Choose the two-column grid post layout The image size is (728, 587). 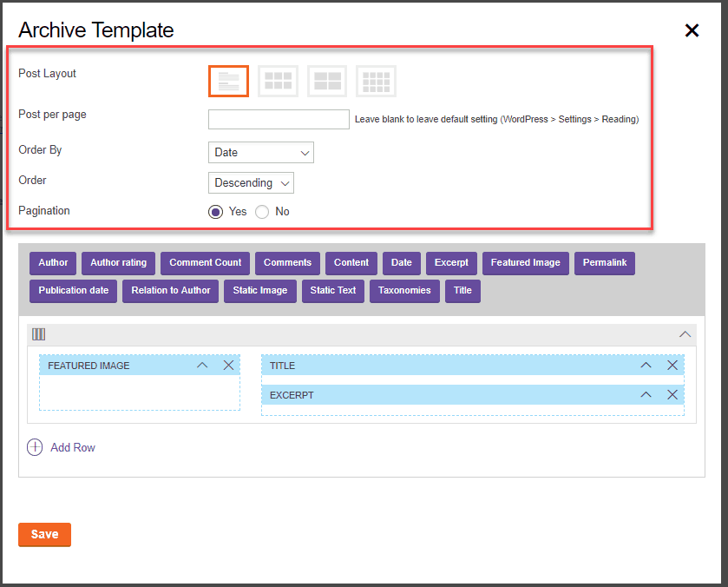(327, 82)
